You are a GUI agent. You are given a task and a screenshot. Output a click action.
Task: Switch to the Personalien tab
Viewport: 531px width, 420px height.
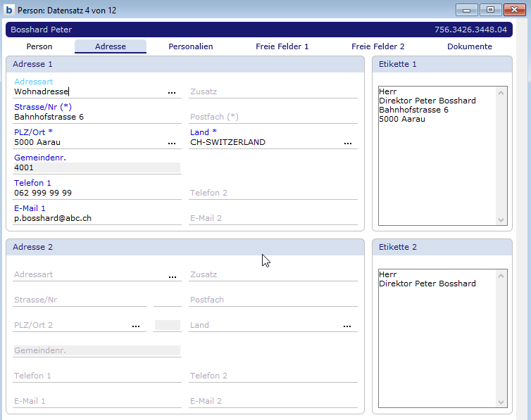(x=190, y=46)
